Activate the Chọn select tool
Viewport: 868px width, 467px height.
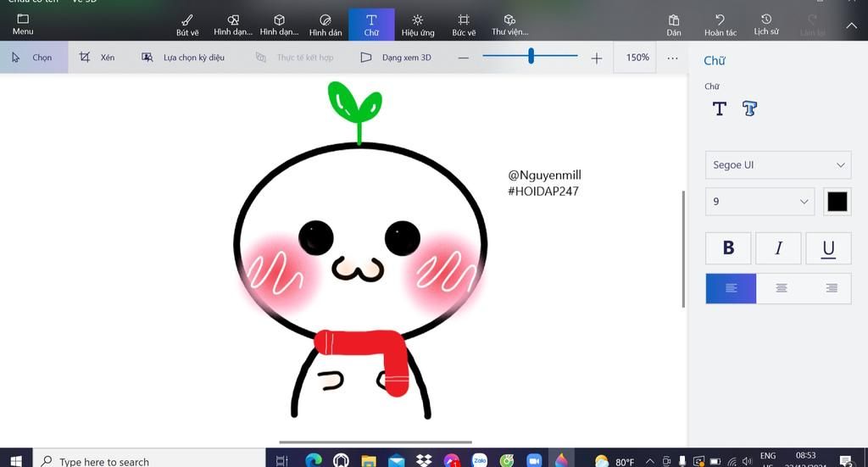[x=33, y=57]
